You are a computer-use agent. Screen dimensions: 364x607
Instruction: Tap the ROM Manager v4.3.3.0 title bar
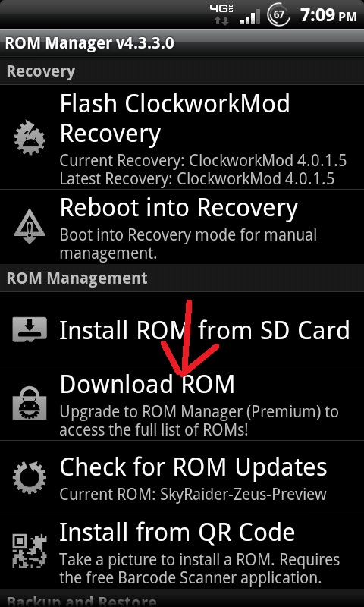[182, 43]
